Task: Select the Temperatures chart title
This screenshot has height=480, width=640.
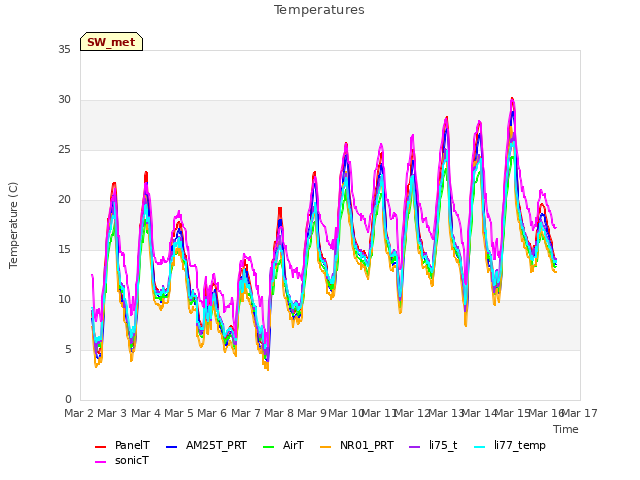Action: (x=319, y=10)
